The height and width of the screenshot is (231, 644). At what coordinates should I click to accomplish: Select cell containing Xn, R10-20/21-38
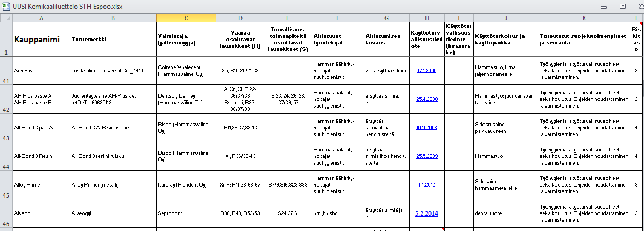tap(240, 70)
